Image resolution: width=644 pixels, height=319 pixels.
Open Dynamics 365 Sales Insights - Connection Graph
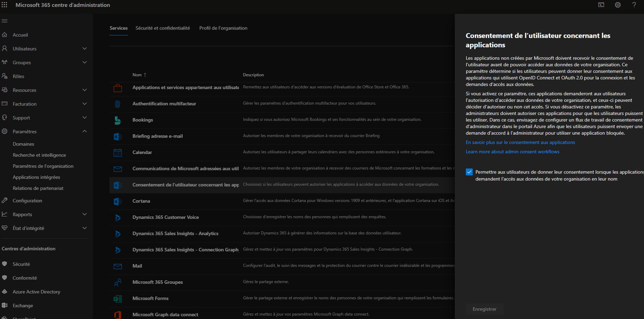tap(282, 250)
